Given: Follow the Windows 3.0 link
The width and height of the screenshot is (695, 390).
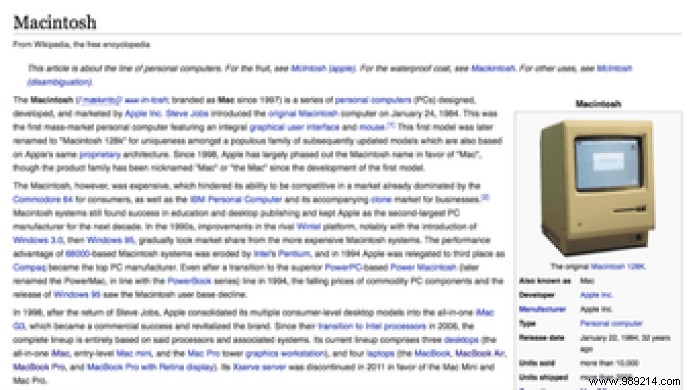Looking at the screenshot, I should (38, 240).
